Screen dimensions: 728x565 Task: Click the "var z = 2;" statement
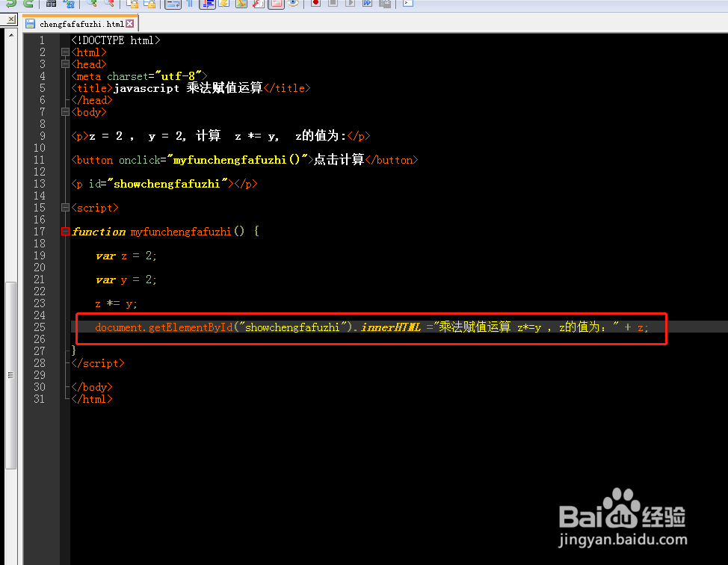126,256
